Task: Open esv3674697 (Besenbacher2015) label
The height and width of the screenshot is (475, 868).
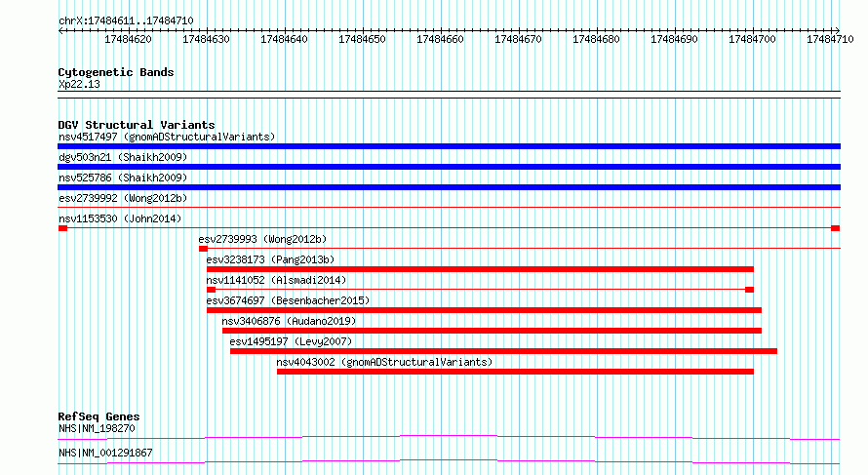Action: (x=288, y=300)
